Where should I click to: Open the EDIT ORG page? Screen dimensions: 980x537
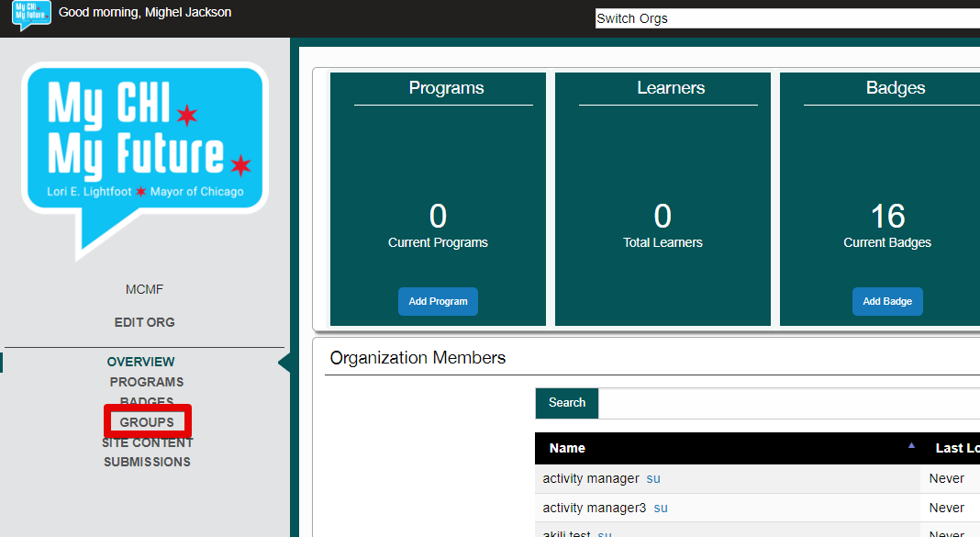pyautogui.click(x=144, y=322)
